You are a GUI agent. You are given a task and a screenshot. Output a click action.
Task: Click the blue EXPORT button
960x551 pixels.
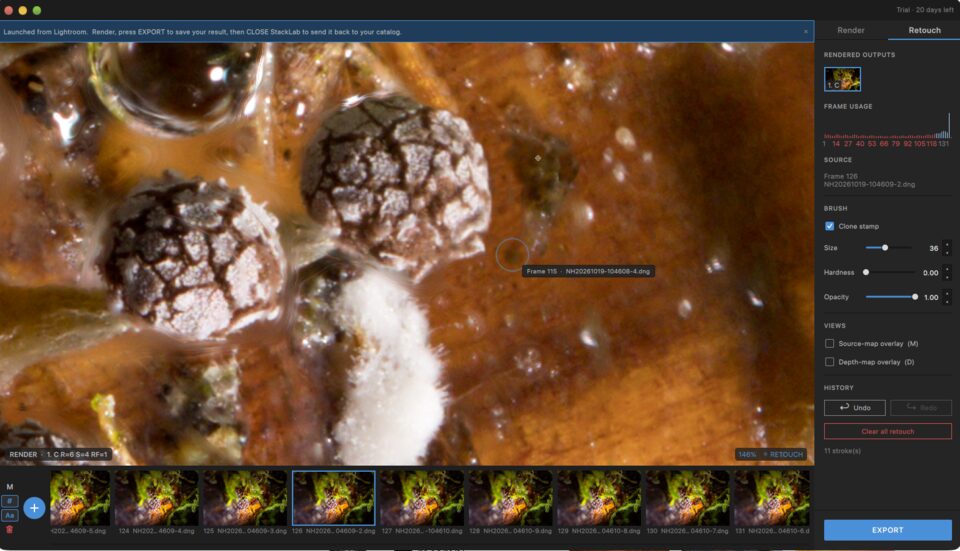888,530
